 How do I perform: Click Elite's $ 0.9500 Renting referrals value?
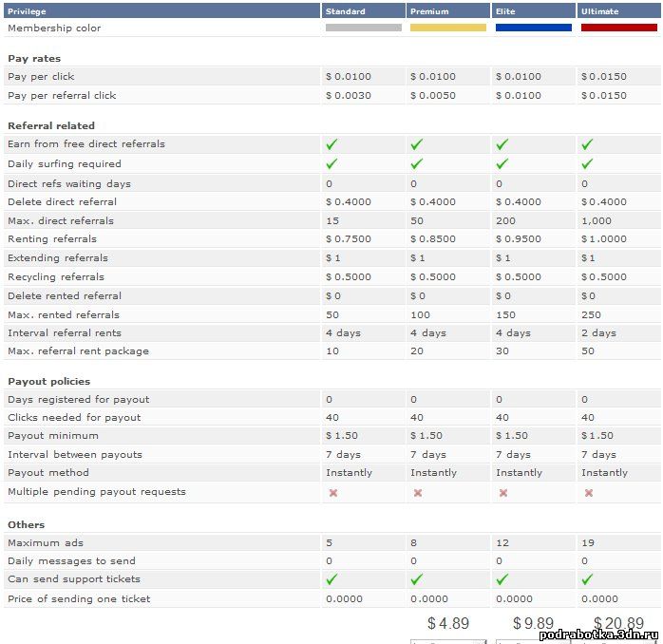[x=519, y=239]
